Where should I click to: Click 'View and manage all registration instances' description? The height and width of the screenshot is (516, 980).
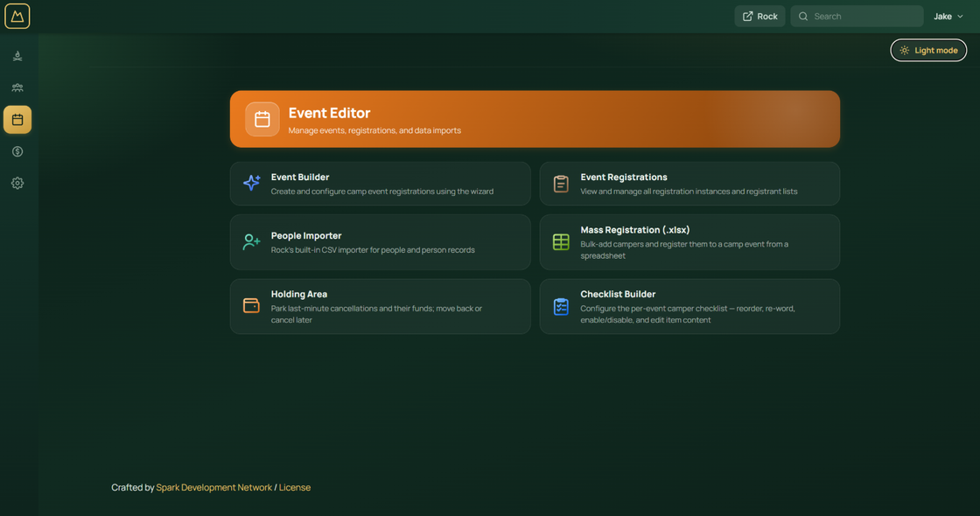tap(689, 192)
